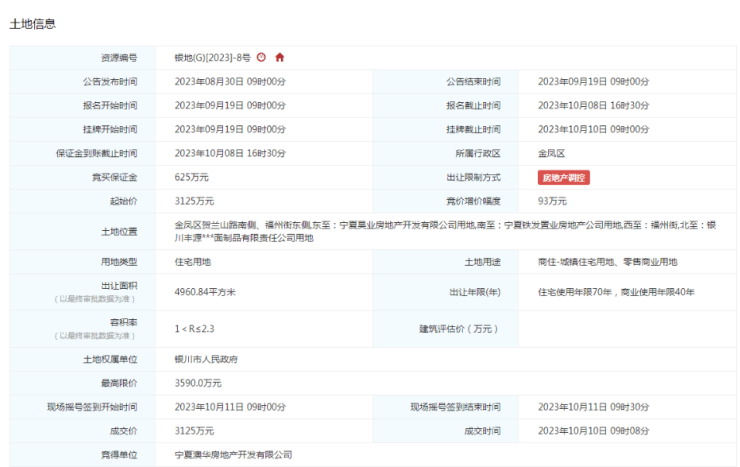Click the red 房地产调控 badge
Screen dimensions: 740x467
point(564,177)
